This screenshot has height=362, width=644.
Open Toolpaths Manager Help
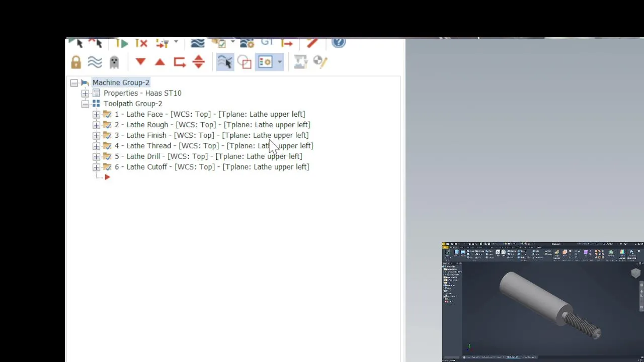click(339, 43)
